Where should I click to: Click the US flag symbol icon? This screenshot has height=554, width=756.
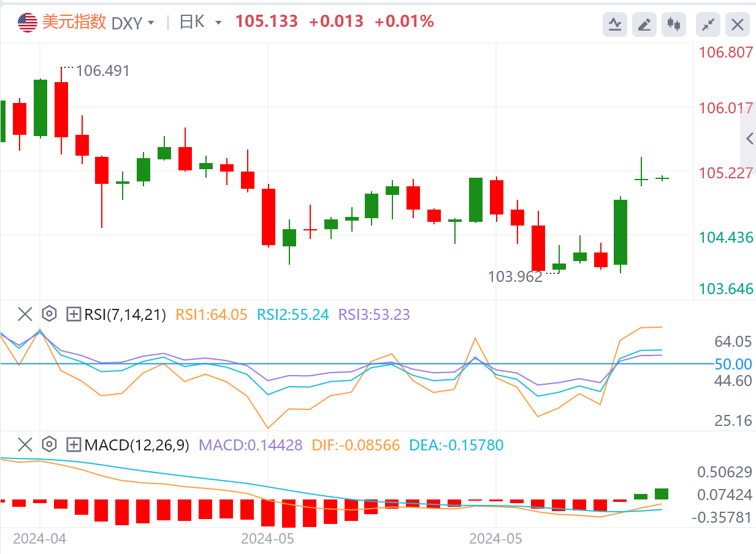click(28, 23)
